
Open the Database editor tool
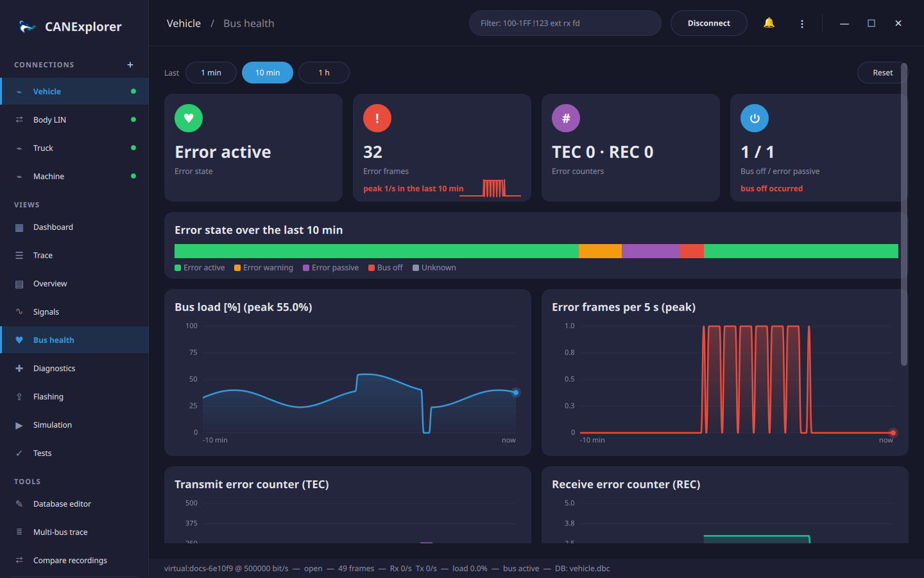[74, 504]
